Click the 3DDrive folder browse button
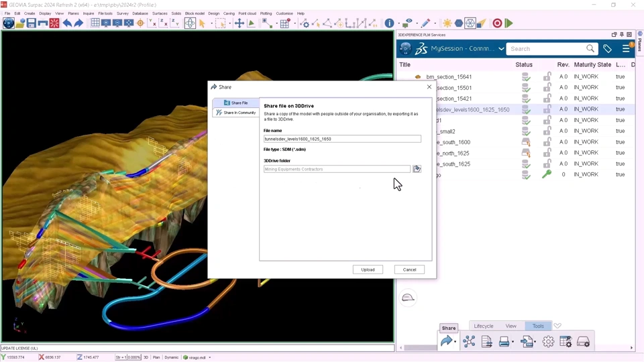 (417, 169)
